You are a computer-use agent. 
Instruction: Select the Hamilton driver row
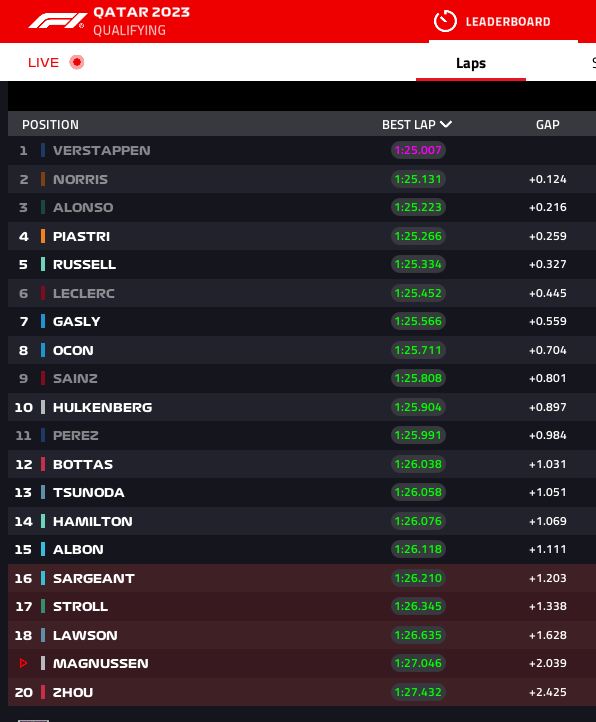[x=302, y=521]
